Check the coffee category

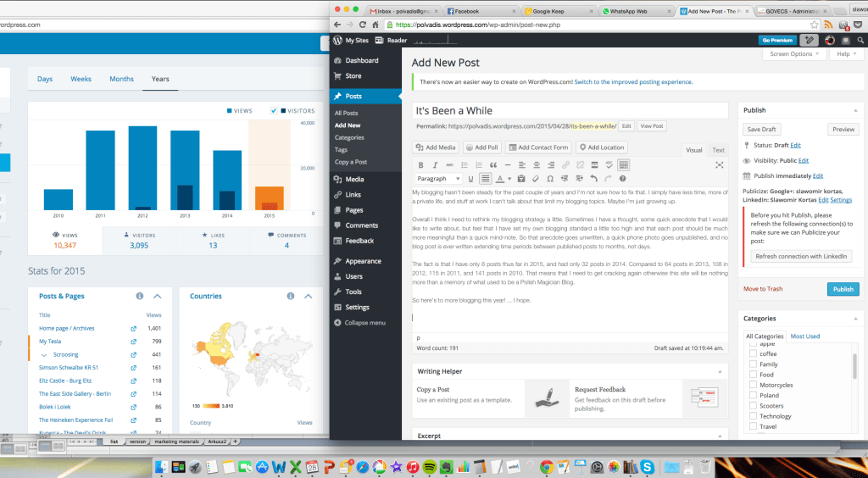coord(753,353)
